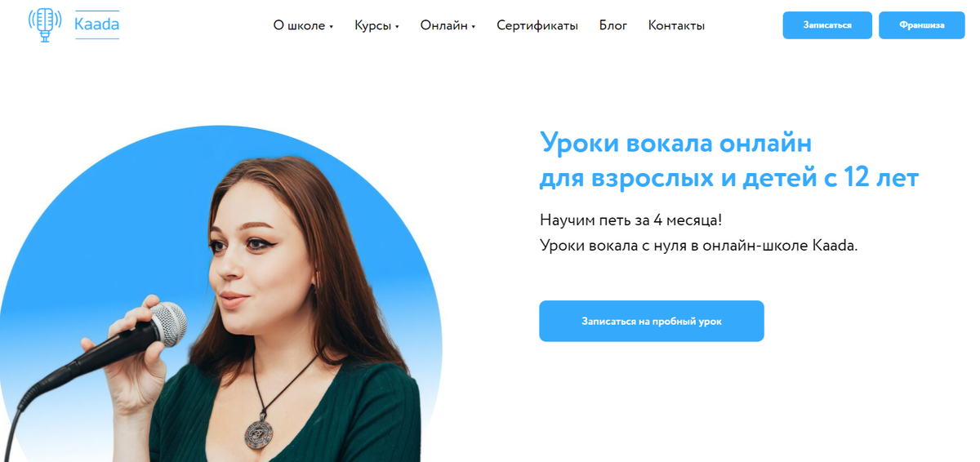Go to the Сертификаты page
Screen dimensions: 980x462
[537, 25]
